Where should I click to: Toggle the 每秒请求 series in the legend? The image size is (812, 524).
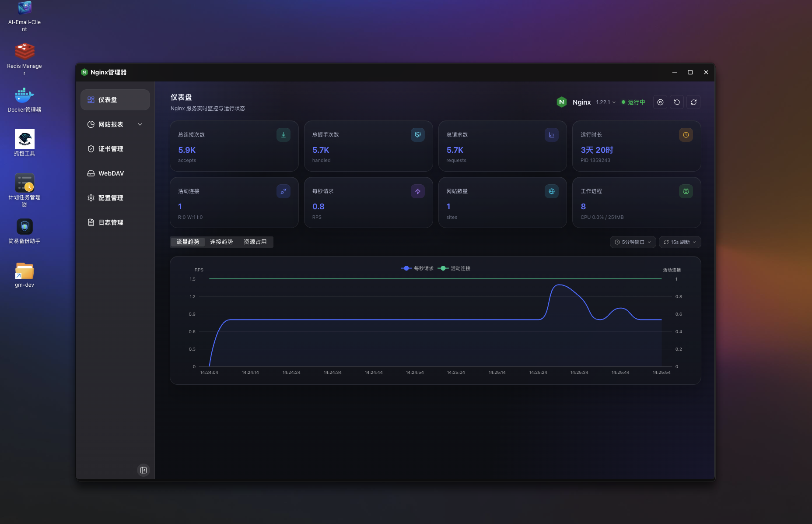[x=417, y=268]
